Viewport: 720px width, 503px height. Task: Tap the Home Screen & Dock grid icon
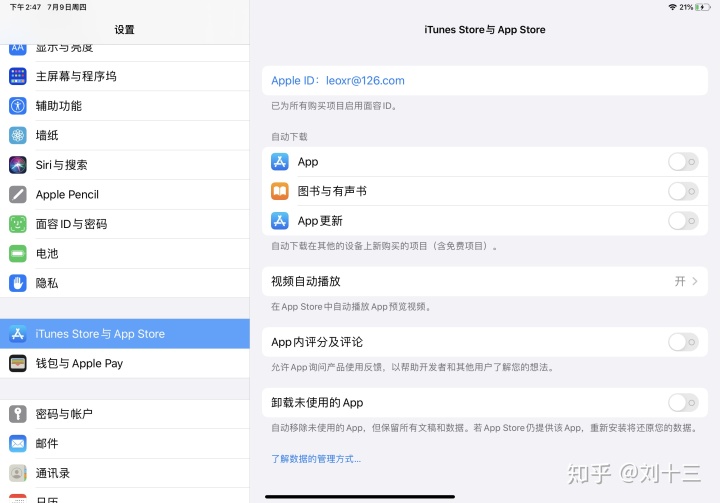point(18,76)
